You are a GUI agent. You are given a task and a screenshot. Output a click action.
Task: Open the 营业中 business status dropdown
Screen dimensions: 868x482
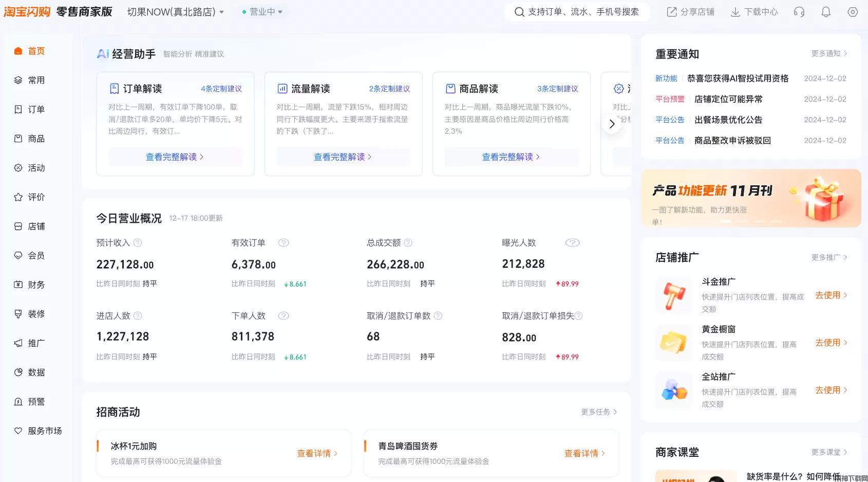click(262, 12)
